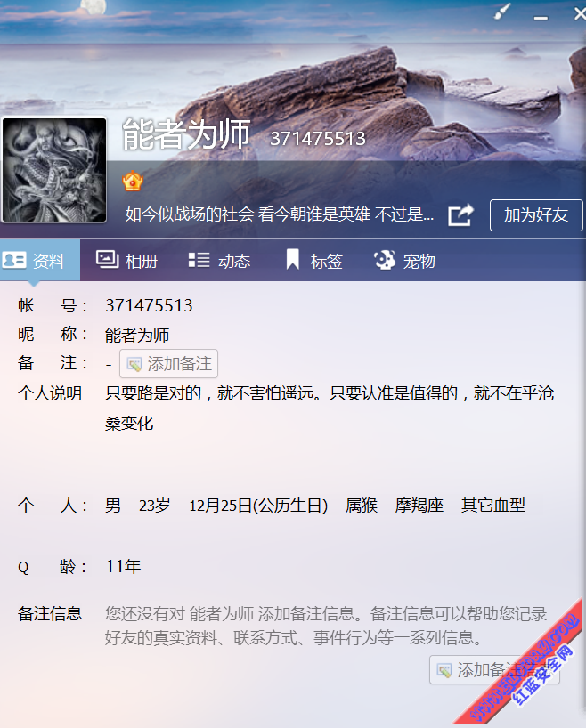Image resolution: width=586 pixels, height=728 pixels.
Task: Switch to the 相册 tab
Action: [126, 261]
